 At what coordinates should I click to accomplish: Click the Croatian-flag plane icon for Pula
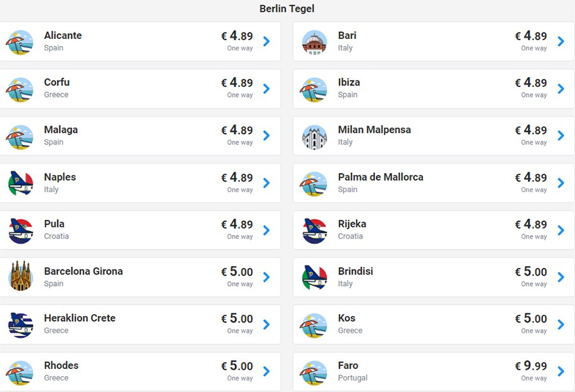click(x=20, y=230)
